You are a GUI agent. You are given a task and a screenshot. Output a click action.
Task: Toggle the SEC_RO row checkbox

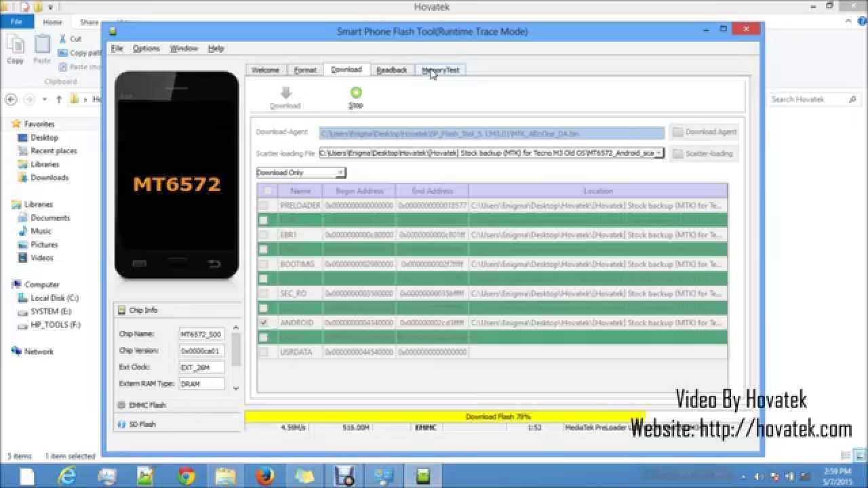pos(264,293)
